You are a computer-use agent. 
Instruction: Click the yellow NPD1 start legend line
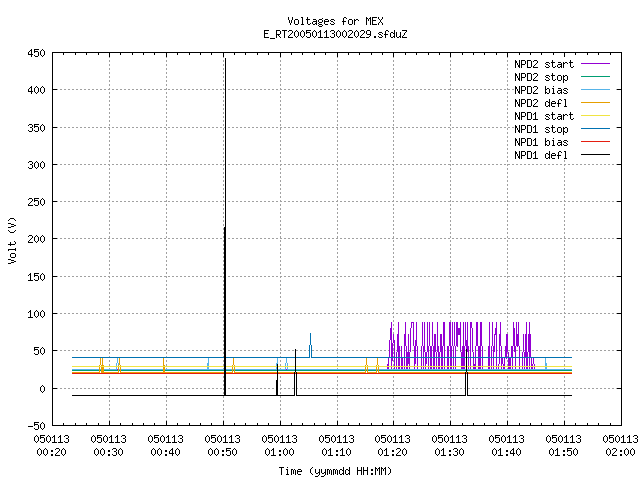595,116
